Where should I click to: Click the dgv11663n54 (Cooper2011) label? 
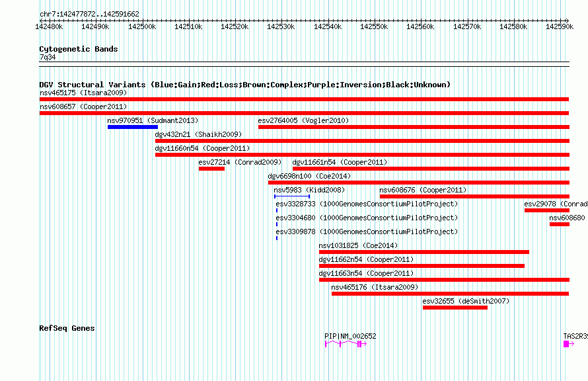[x=367, y=273]
